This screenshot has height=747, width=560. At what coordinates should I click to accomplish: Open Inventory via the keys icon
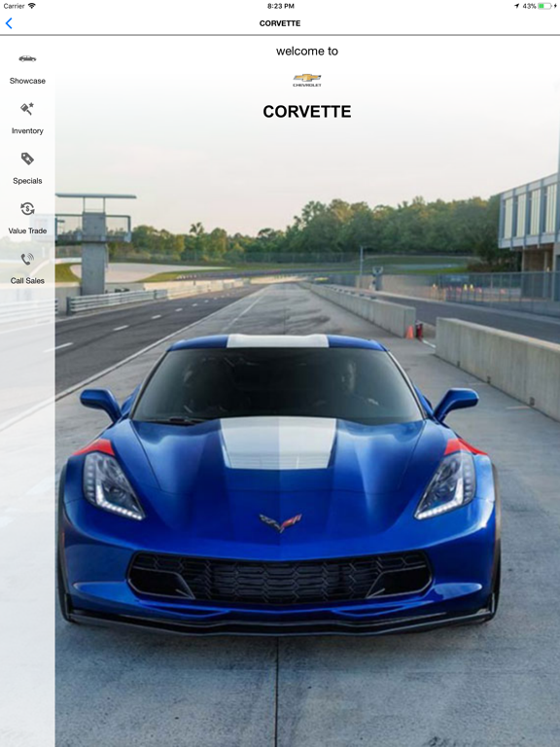coord(27,109)
